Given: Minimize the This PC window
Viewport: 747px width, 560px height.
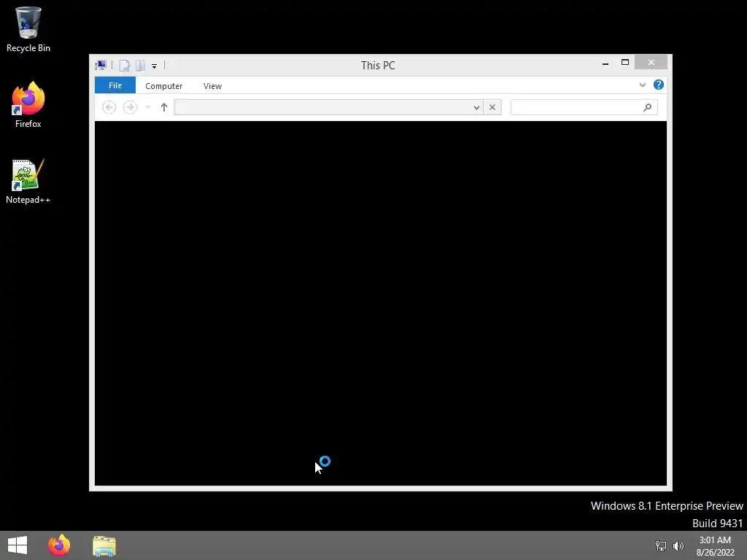Looking at the screenshot, I should [605, 63].
